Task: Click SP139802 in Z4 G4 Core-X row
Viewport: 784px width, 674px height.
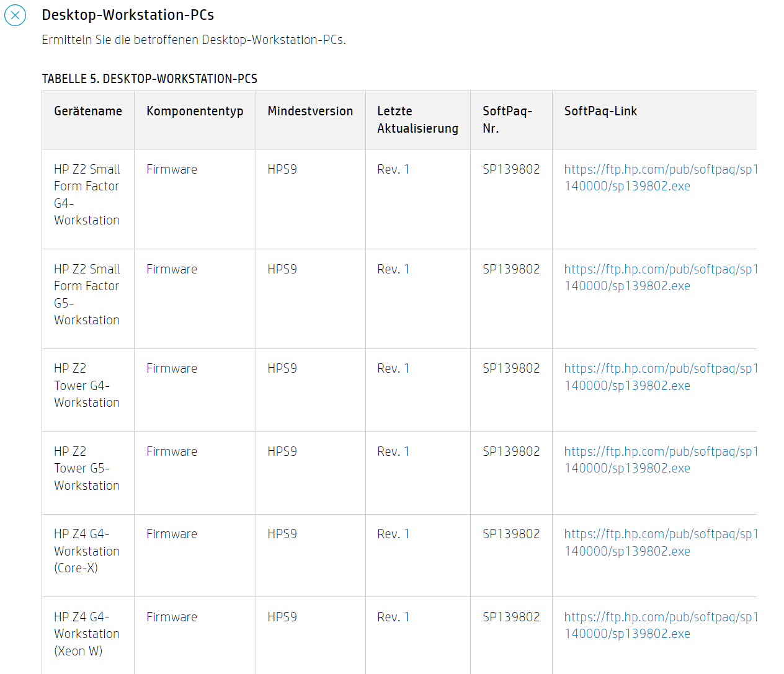Action: point(511,534)
